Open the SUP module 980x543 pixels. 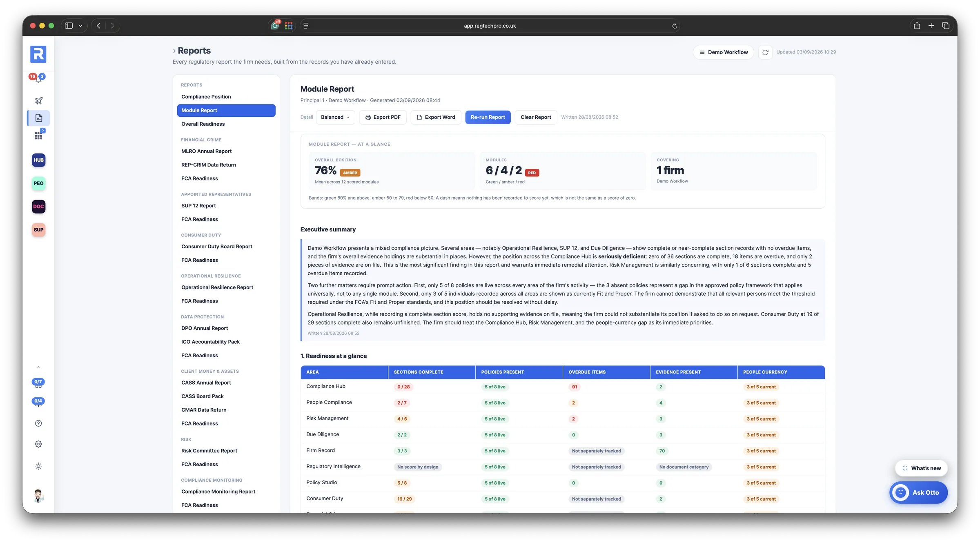point(38,230)
